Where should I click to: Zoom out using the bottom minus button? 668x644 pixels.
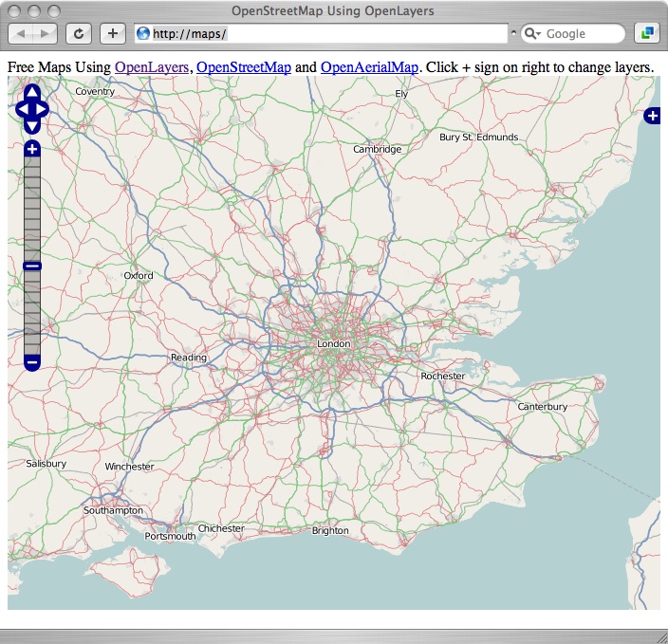click(32, 363)
